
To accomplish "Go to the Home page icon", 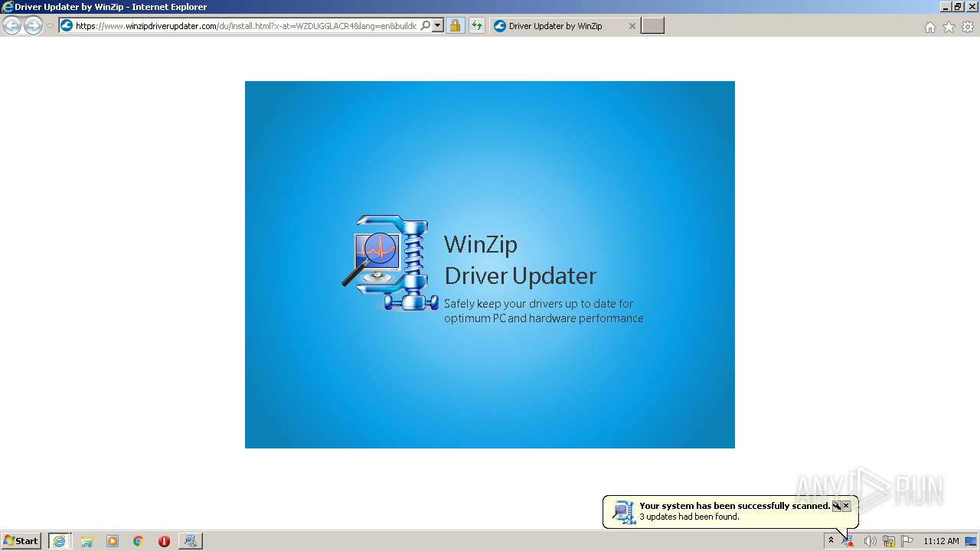I will (930, 27).
